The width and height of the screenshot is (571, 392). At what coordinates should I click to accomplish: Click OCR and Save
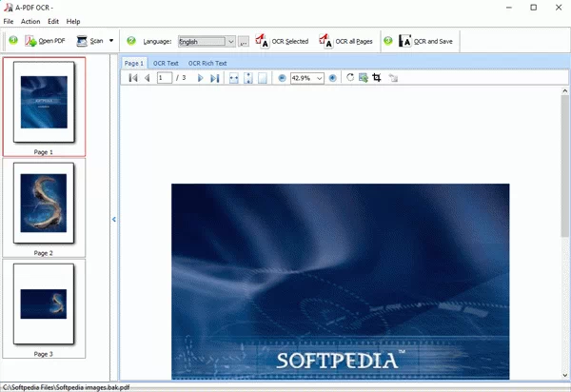[425, 41]
